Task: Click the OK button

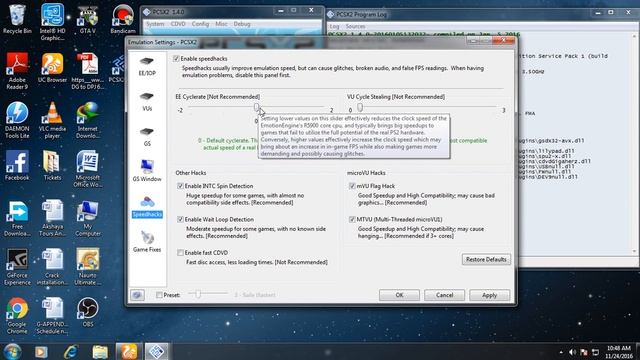Action: (x=399, y=295)
